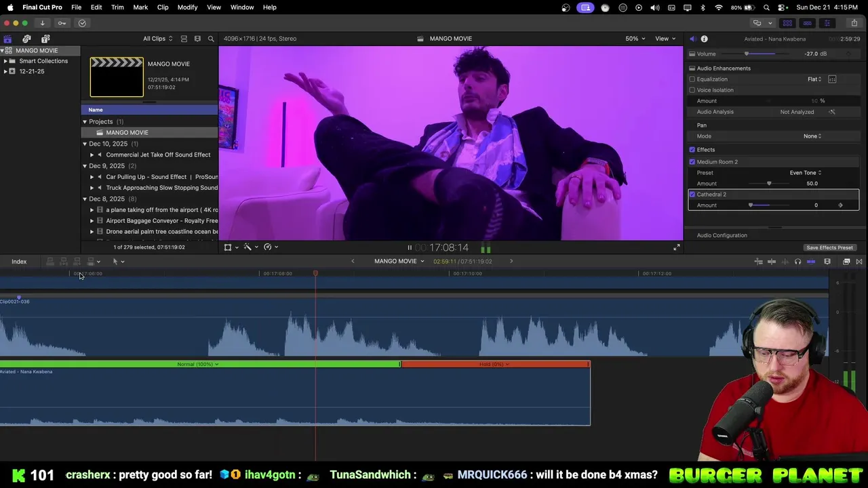The width and height of the screenshot is (868, 488).
Task: Open macOS Spotlight search icon
Action: pos(767,7)
